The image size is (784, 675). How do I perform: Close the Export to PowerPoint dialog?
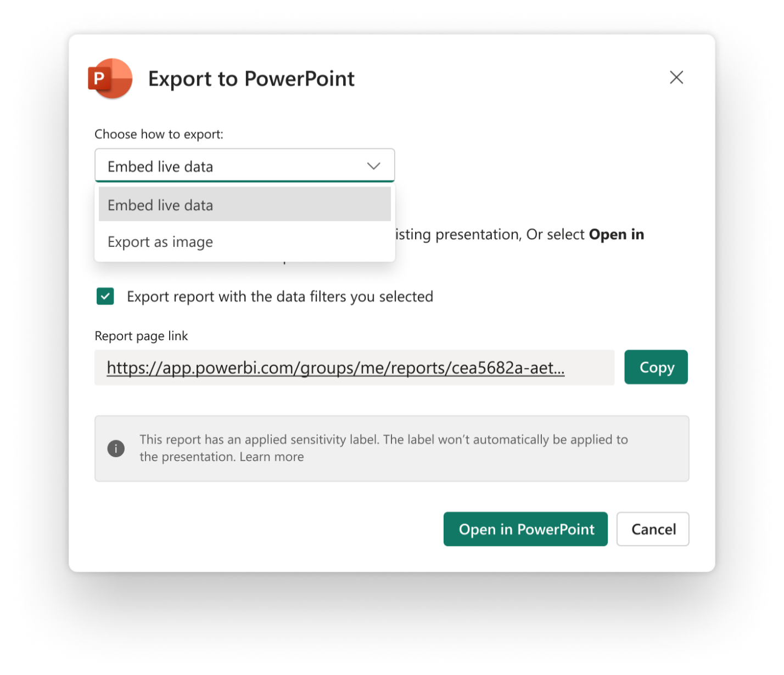point(676,77)
